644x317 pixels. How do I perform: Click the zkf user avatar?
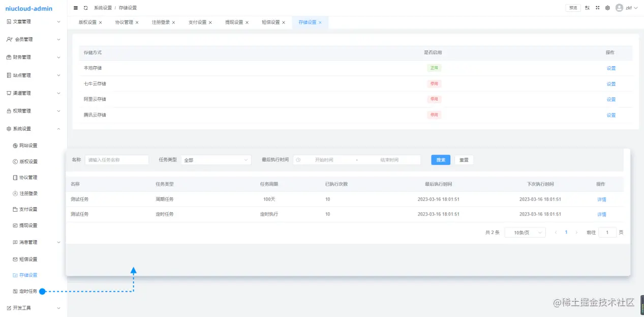coord(619,8)
